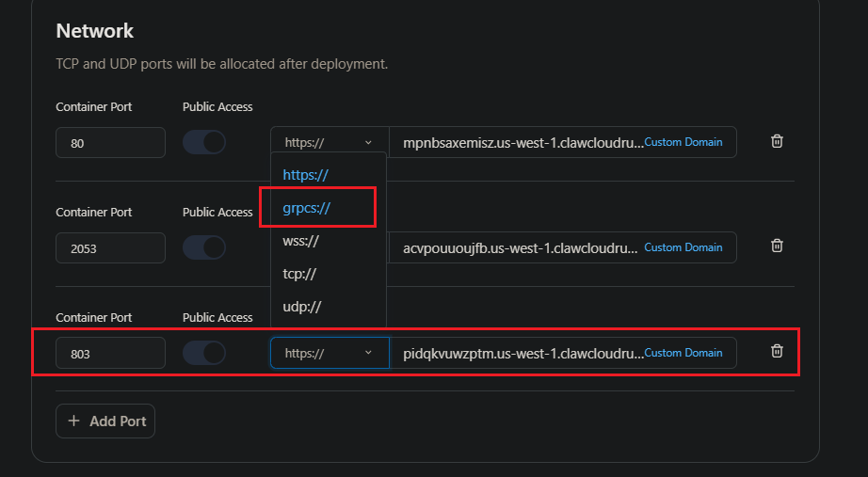The height and width of the screenshot is (477, 868).
Task: Focus the Container Port field showing 80
Action: point(111,143)
